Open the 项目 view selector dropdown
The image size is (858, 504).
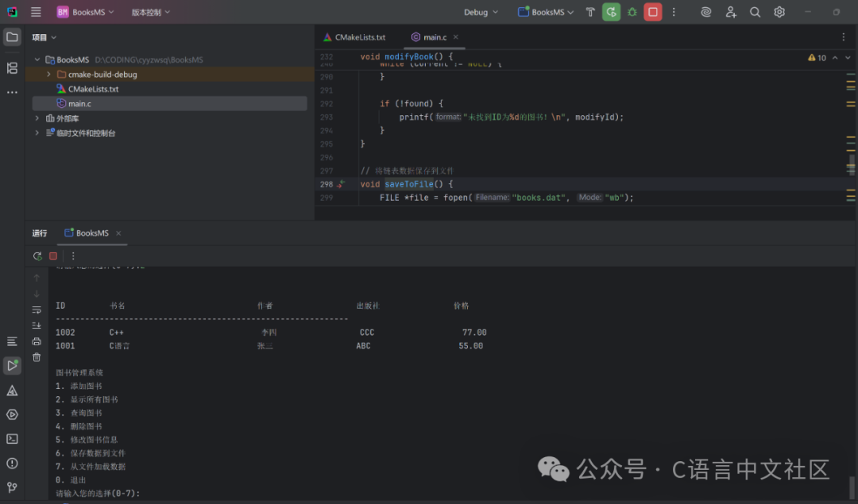[x=44, y=37]
